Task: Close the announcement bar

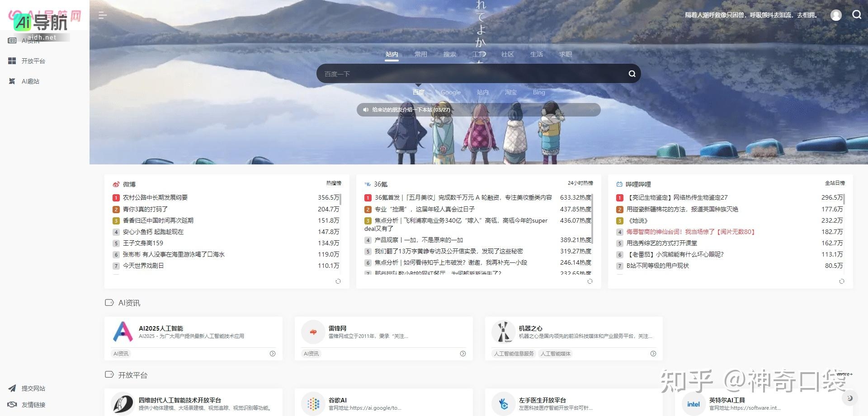Action: tap(592, 110)
